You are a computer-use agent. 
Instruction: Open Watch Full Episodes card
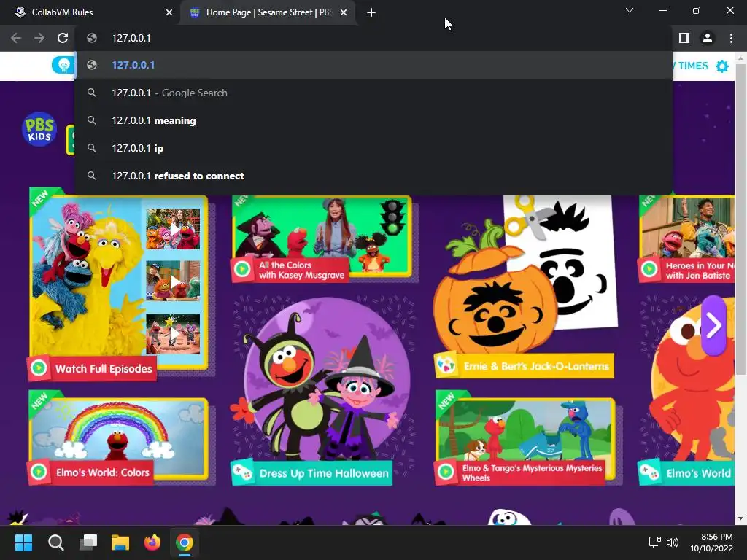click(x=118, y=285)
